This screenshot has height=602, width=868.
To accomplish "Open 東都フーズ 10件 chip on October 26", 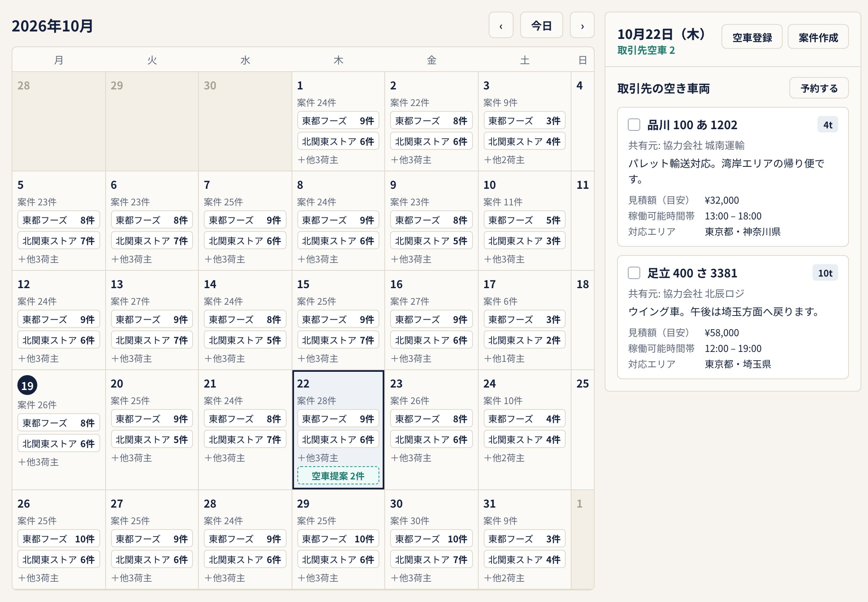I will point(58,539).
